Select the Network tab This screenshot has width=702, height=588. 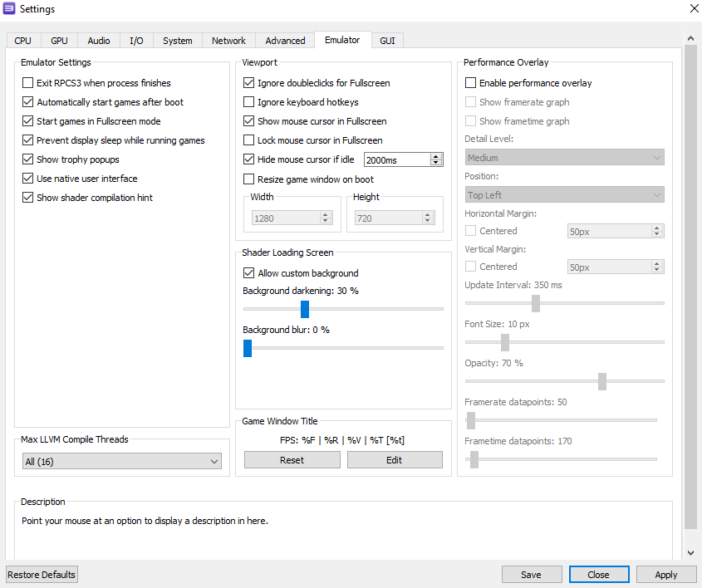pyautogui.click(x=228, y=41)
